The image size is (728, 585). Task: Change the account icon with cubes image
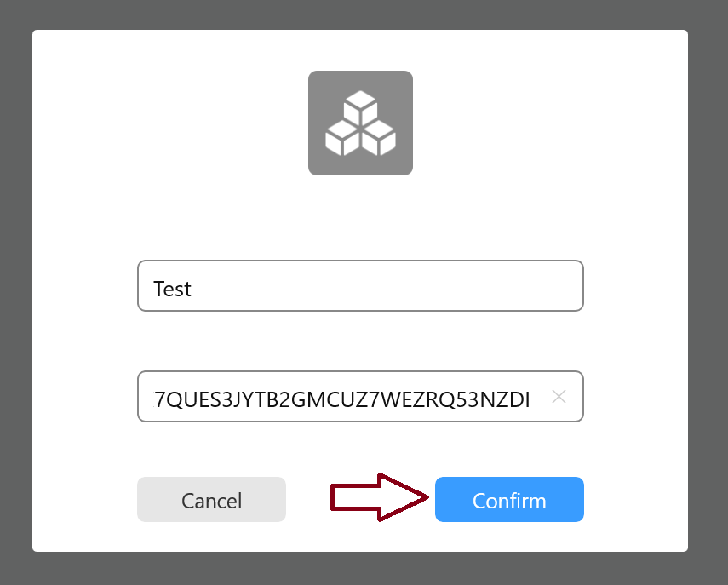[x=360, y=123]
